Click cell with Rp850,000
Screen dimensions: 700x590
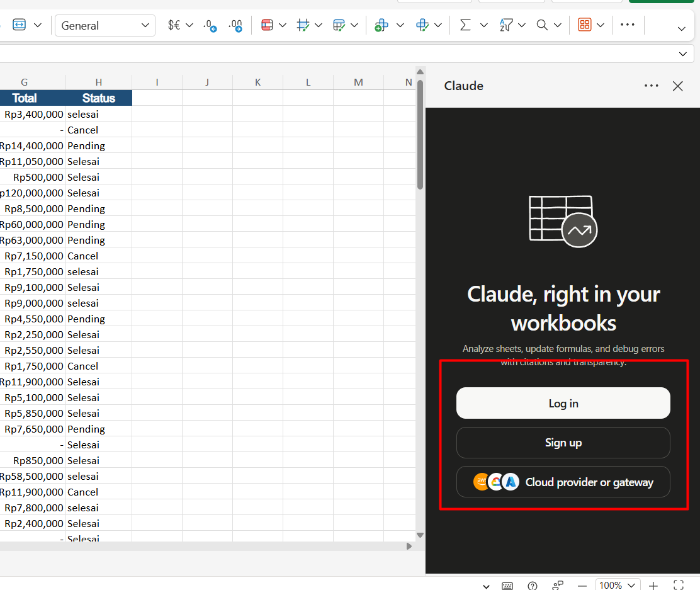33,460
